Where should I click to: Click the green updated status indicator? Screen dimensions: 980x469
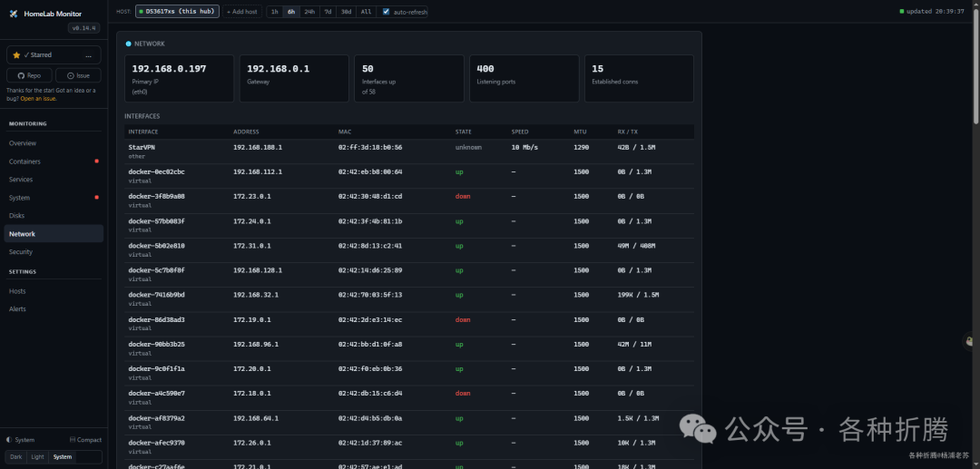901,11
